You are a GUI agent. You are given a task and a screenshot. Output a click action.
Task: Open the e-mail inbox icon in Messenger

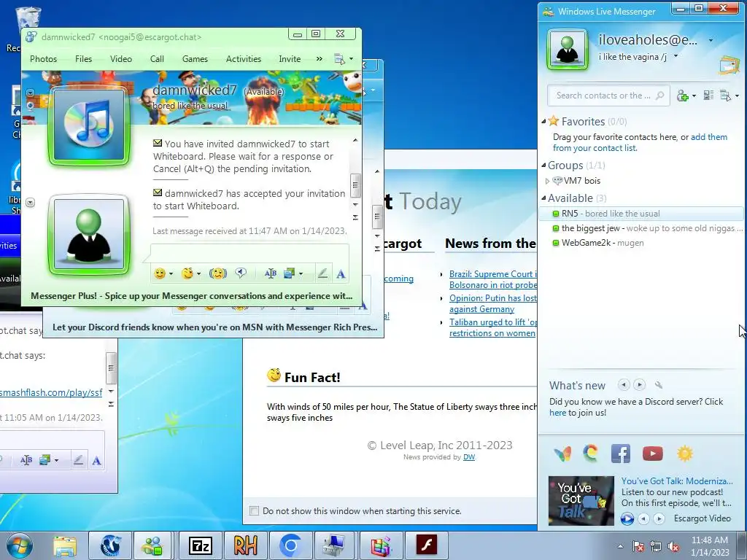pos(729,65)
